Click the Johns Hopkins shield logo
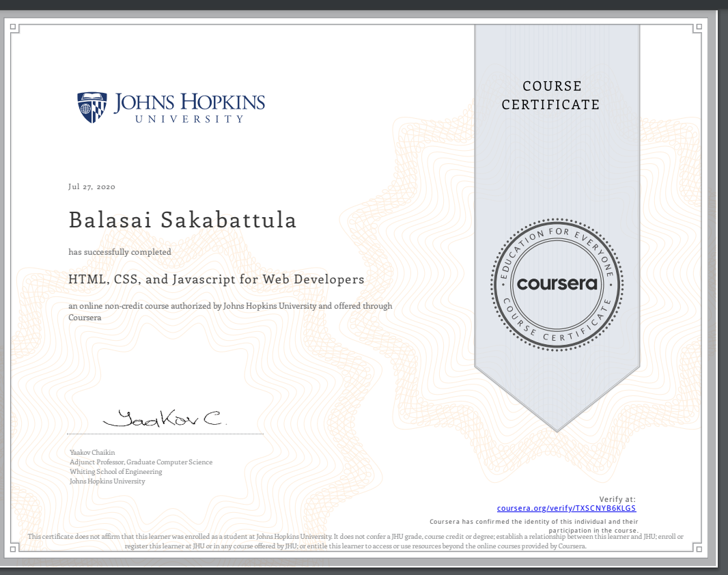This screenshot has width=728, height=575. 92,107
